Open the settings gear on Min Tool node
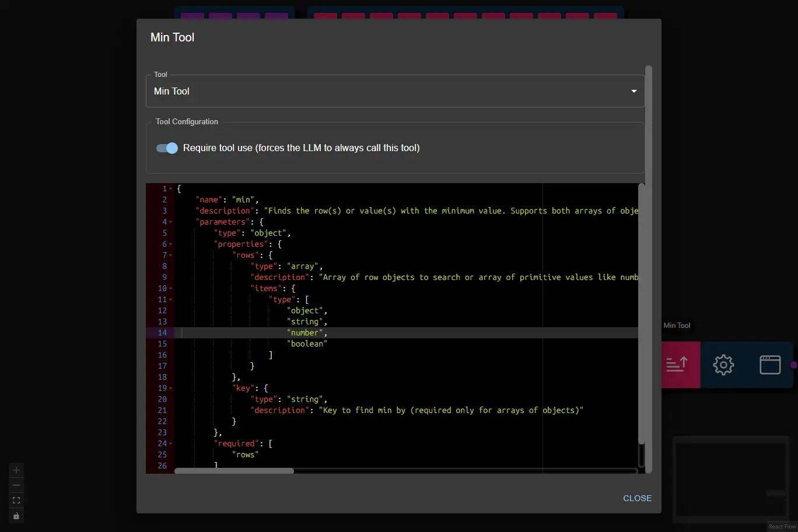 click(x=723, y=364)
